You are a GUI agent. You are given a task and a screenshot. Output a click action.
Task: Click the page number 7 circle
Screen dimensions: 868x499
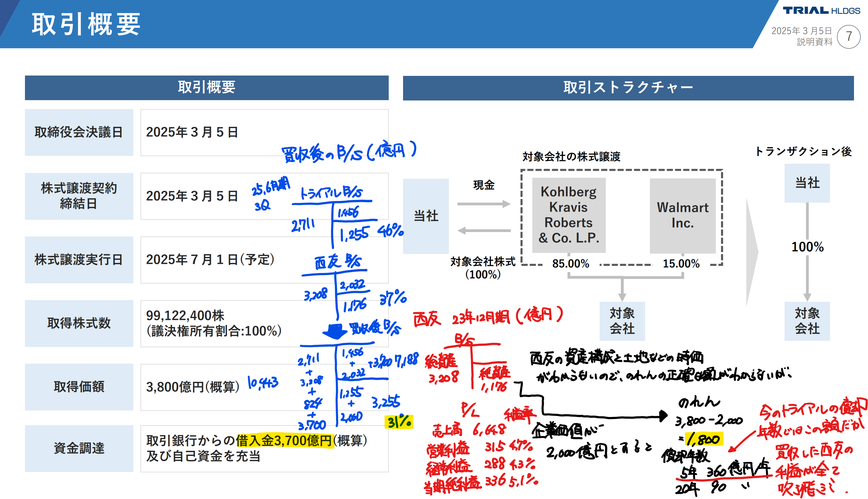849,37
